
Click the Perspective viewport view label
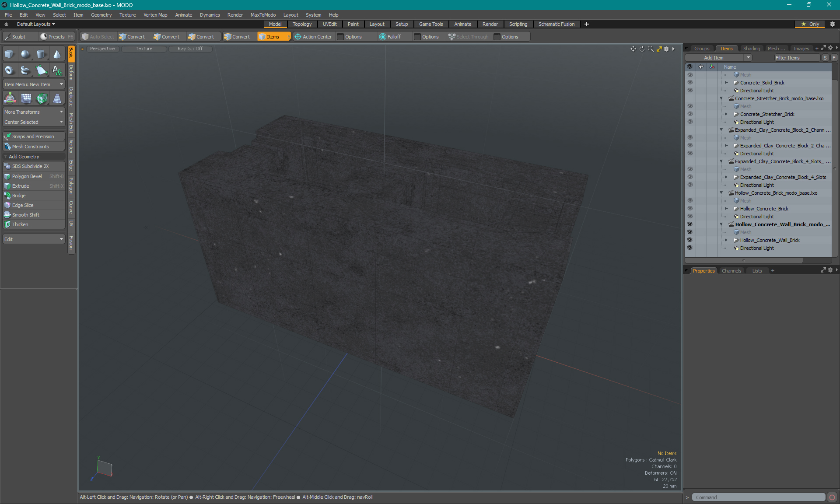[x=102, y=49]
